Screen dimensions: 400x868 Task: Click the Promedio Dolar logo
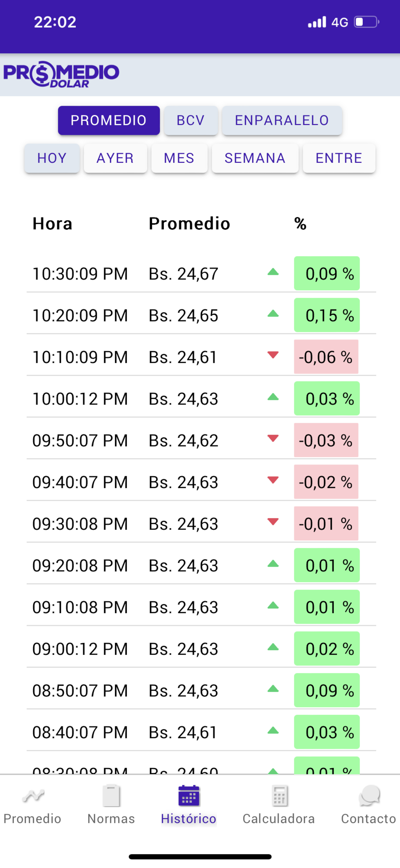tap(61, 75)
